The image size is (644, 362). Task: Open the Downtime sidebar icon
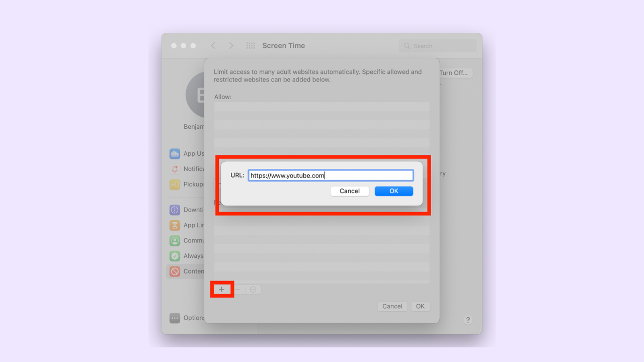175,210
